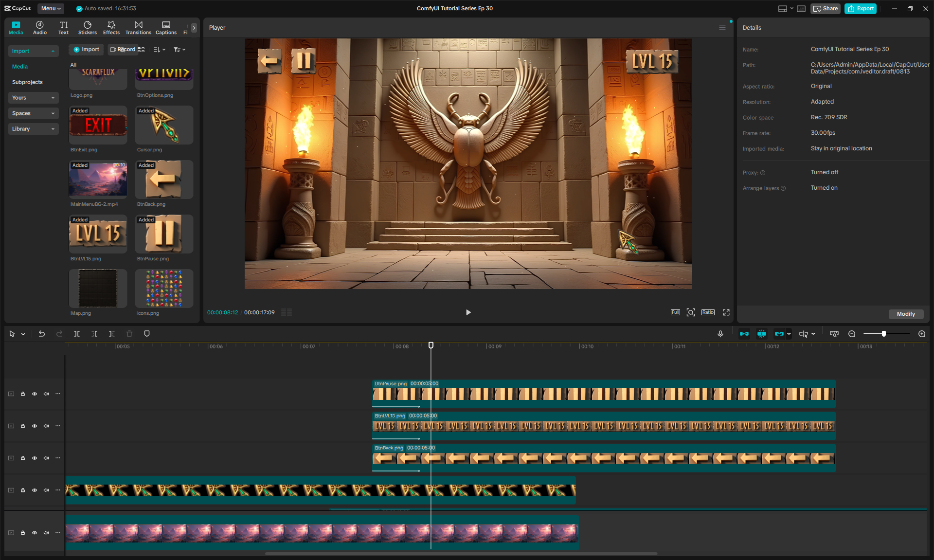This screenshot has height=560, width=934.
Task: Open the Stickers panel
Action: pos(88,28)
